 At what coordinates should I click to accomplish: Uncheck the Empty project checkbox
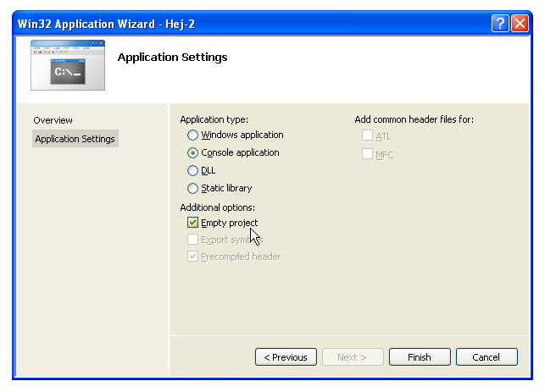point(192,222)
